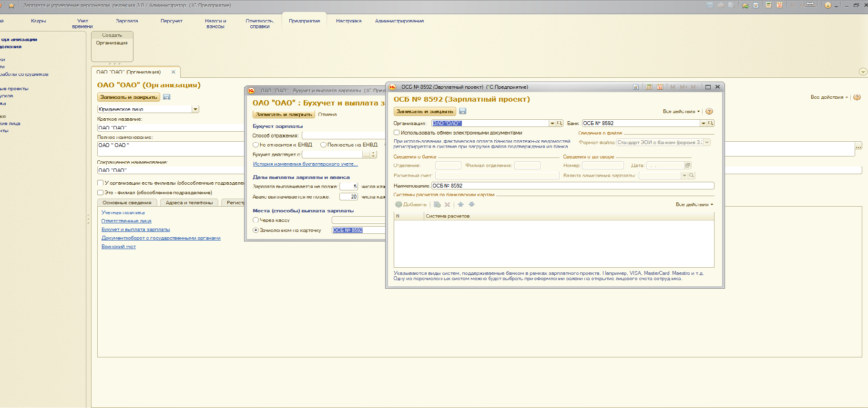Open print preview in main title bar
The height and width of the screenshot is (408, 868).
pyautogui.click(x=731, y=5)
